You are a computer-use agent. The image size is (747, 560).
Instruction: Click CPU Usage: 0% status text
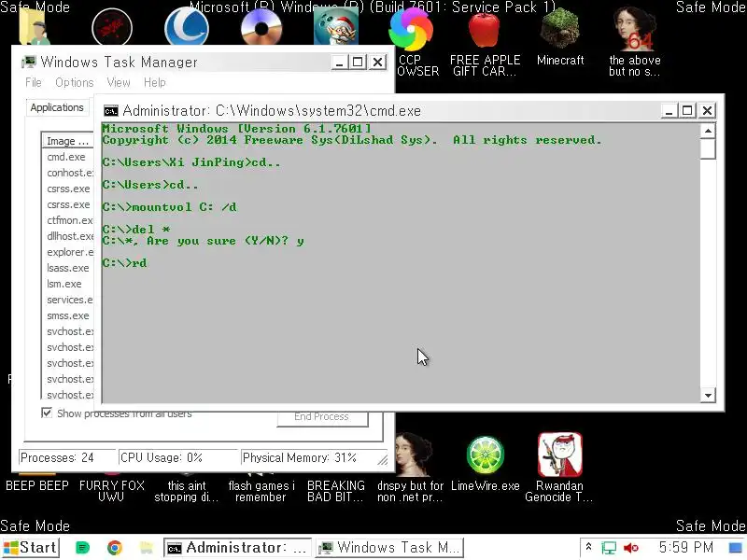click(161, 457)
